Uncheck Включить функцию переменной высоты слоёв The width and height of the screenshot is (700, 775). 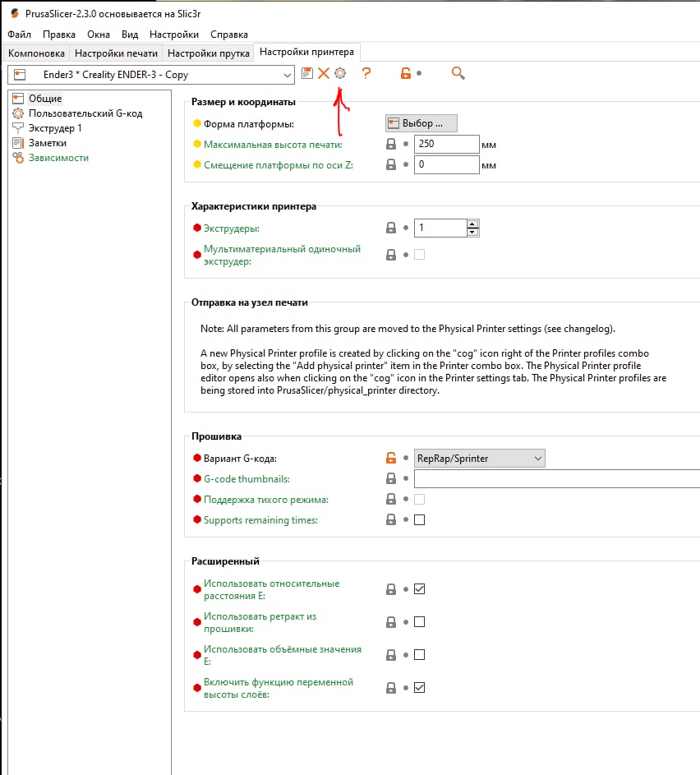pos(419,688)
